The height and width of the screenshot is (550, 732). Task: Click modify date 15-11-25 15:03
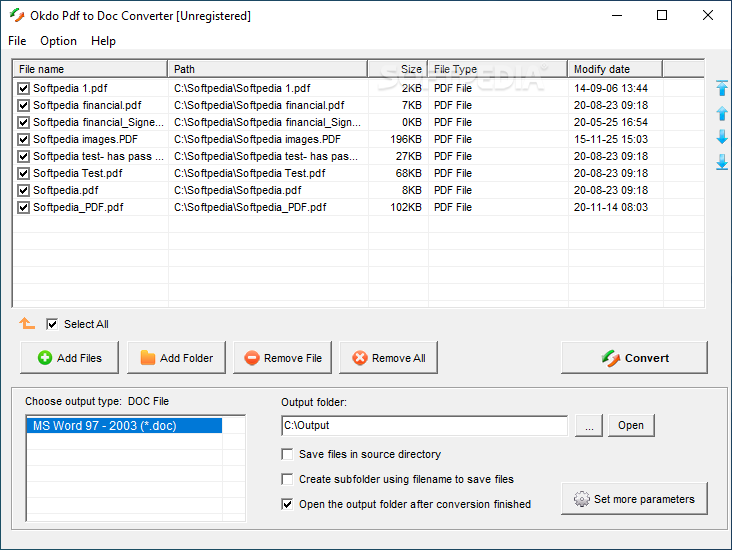click(611, 139)
